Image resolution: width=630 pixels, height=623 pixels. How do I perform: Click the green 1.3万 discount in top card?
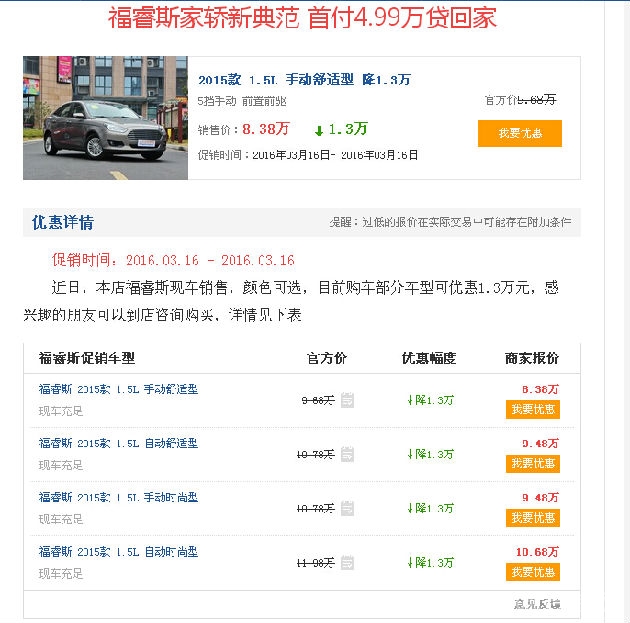coord(341,129)
